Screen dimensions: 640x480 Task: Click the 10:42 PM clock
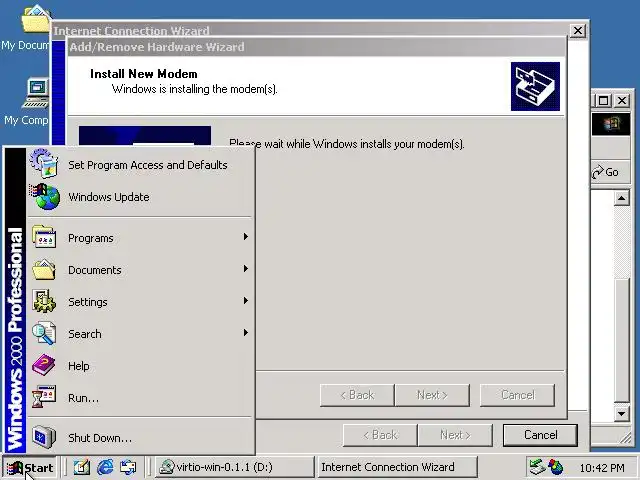pyautogui.click(x=602, y=468)
